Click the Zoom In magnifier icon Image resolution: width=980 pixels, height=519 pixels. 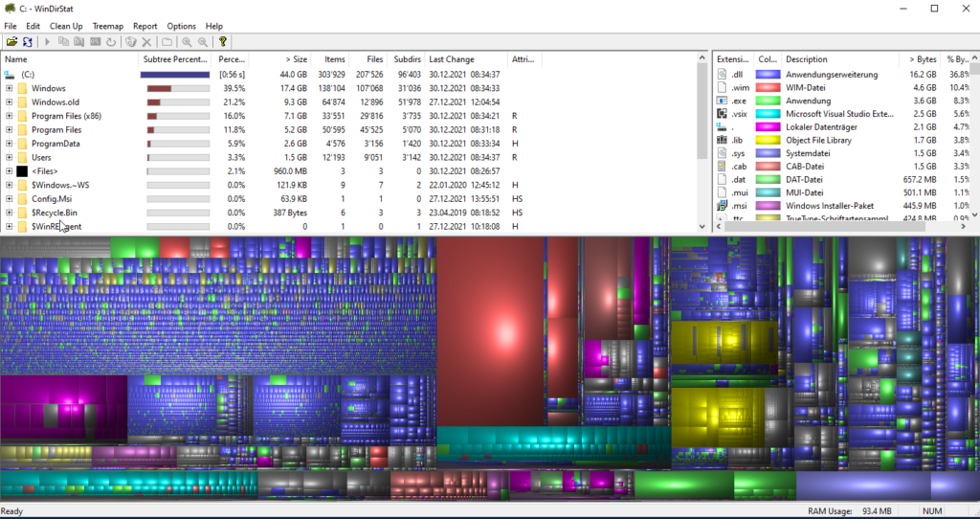(x=187, y=42)
